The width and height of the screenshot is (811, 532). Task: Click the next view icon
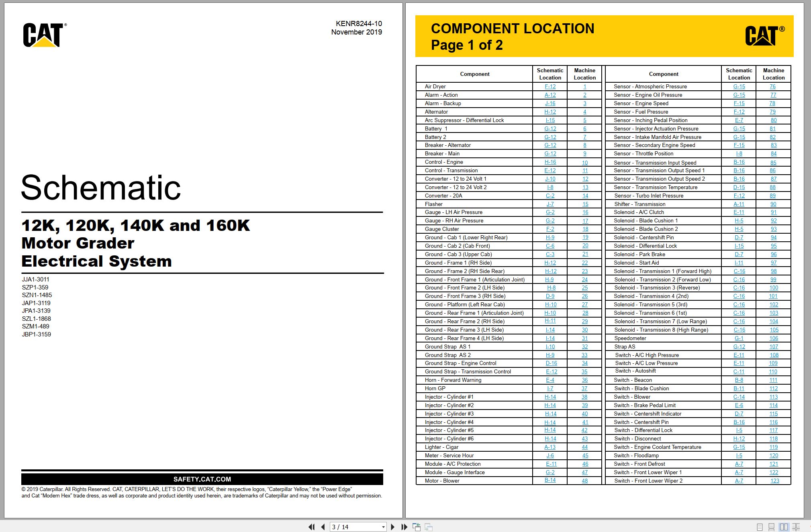coord(429,527)
